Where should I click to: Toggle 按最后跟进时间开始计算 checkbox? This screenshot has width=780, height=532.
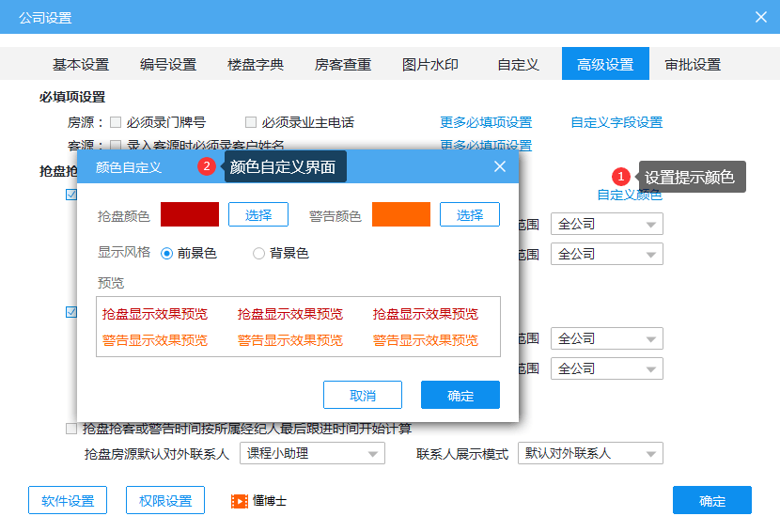[71, 429]
